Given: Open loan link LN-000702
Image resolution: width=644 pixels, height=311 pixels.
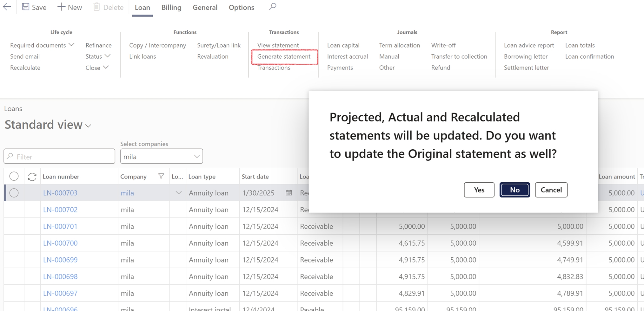Looking at the screenshot, I should point(60,210).
